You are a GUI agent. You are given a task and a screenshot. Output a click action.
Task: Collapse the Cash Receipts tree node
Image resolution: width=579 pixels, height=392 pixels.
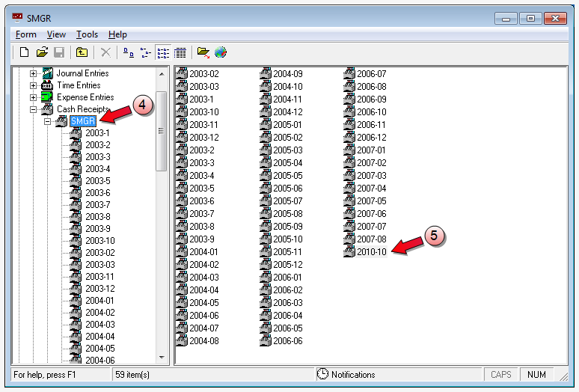pos(33,110)
